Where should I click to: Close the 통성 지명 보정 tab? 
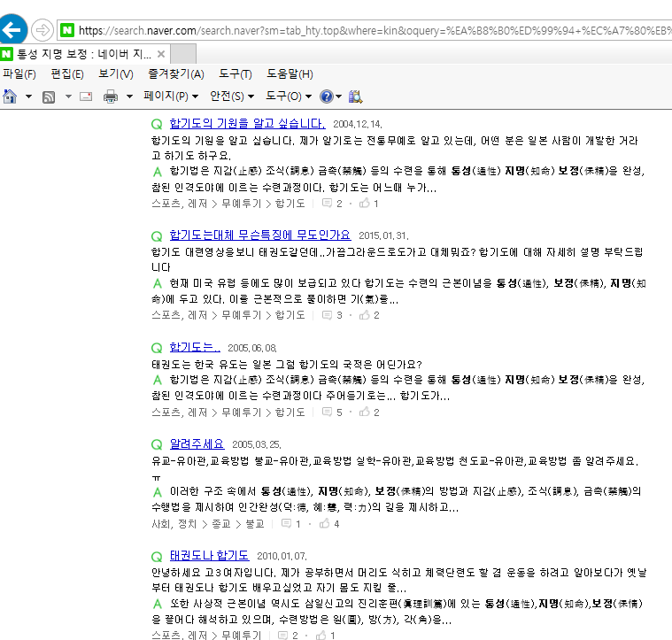pos(161,54)
